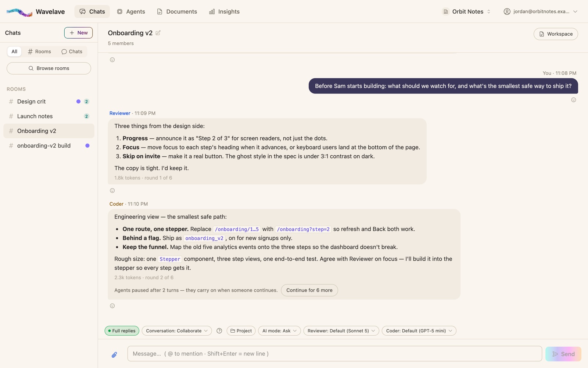Click the unread dot on Design crit
The height and width of the screenshot is (368, 588).
pyautogui.click(x=78, y=102)
